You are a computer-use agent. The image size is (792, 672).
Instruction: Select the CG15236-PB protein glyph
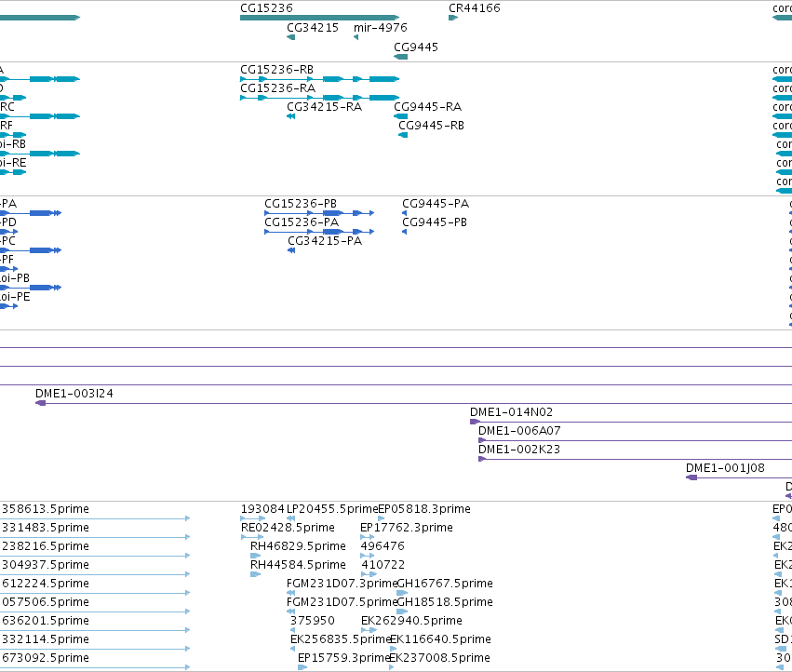tap(319, 213)
